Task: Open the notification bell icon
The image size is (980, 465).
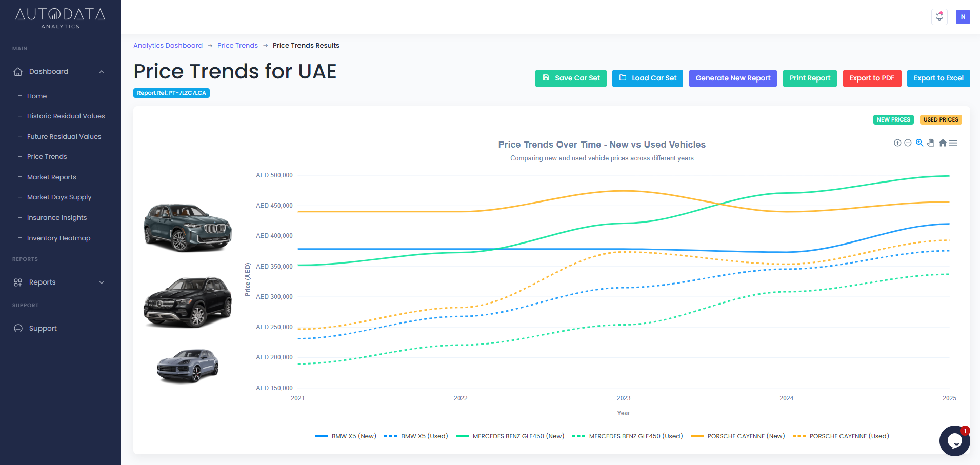Action: [x=939, y=16]
